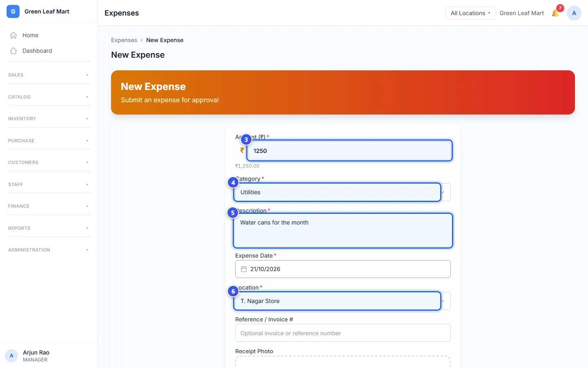Open the notifications bell icon
This screenshot has width=588, height=368.
pyautogui.click(x=555, y=13)
